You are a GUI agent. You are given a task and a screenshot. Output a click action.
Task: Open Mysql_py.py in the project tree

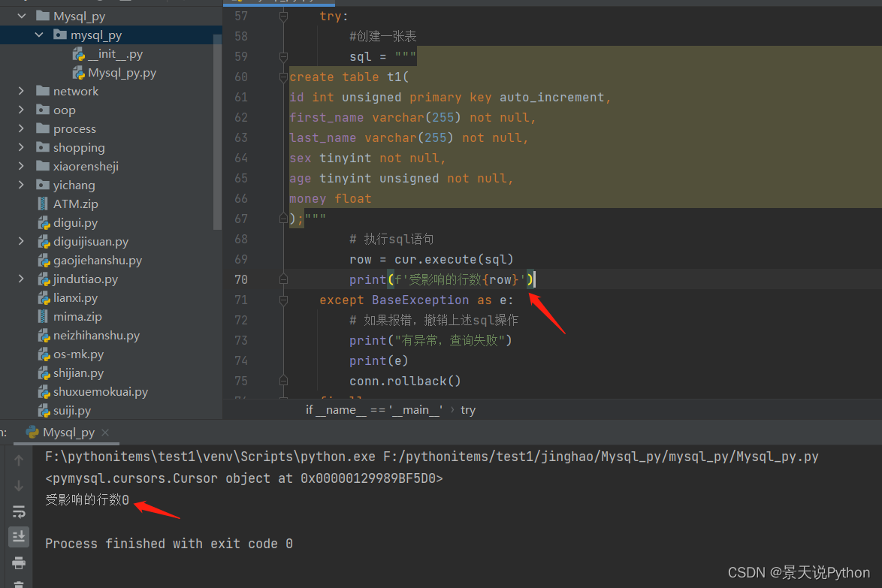coord(122,73)
